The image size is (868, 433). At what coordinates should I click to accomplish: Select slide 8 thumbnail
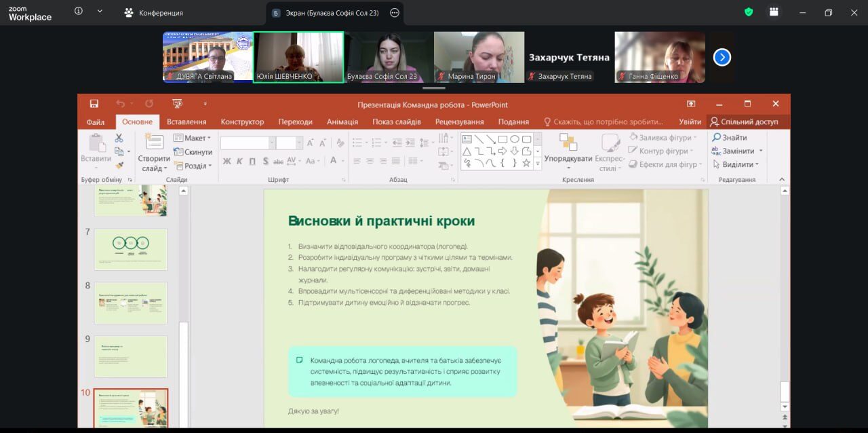[x=130, y=303]
